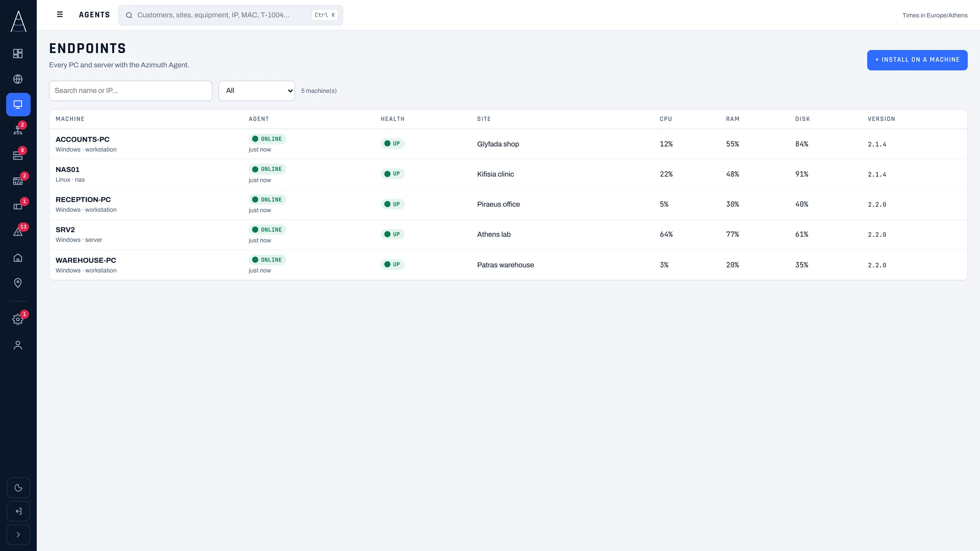Open the dashboard grid icon in sidebar
980x551 pixels.
pos(18,53)
